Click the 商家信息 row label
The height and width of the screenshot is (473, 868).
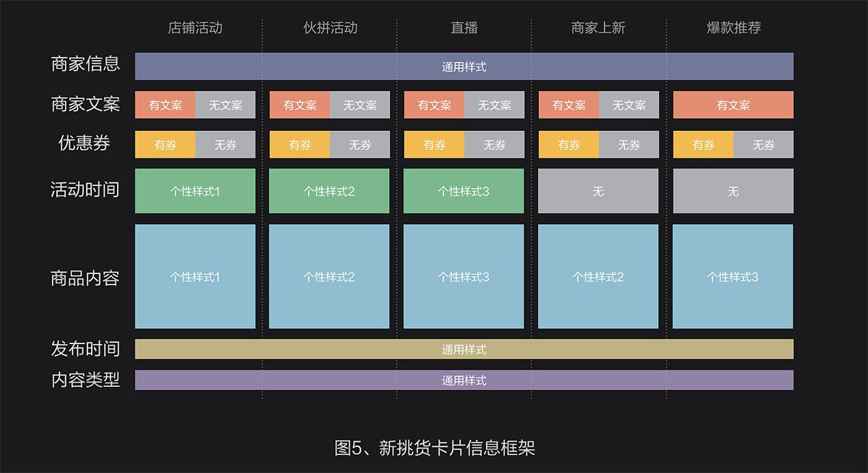click(85, 64)
